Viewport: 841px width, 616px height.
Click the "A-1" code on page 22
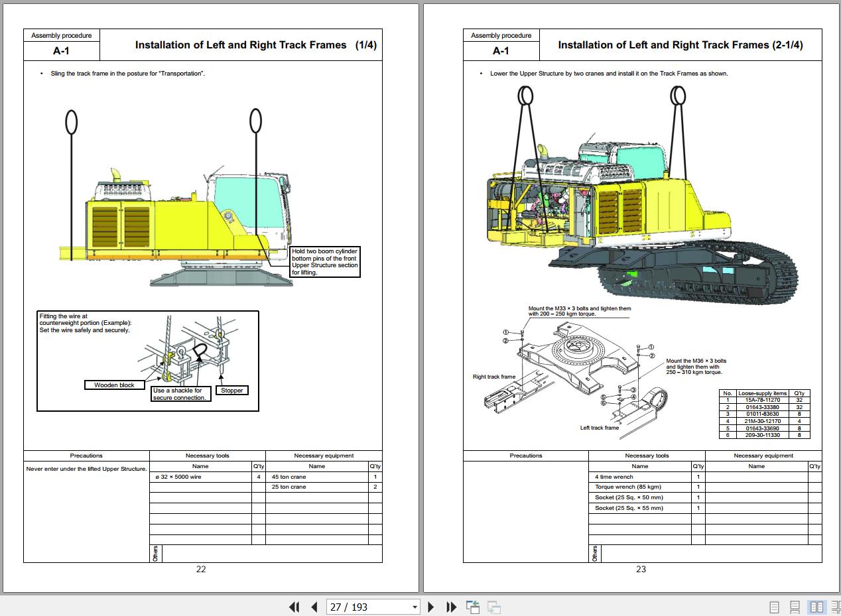click(x=62, y=51)
